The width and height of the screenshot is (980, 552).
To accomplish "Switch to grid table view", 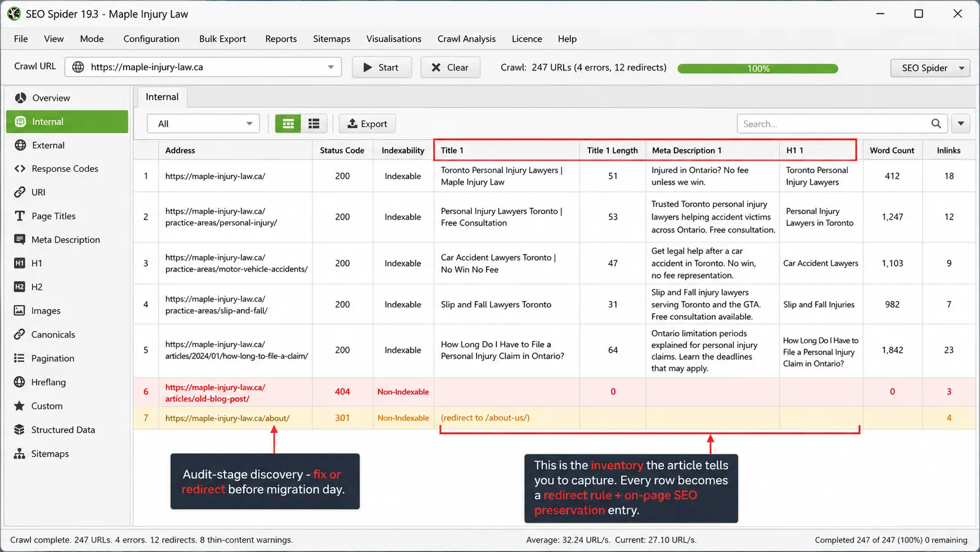I will tap(288, 124).
